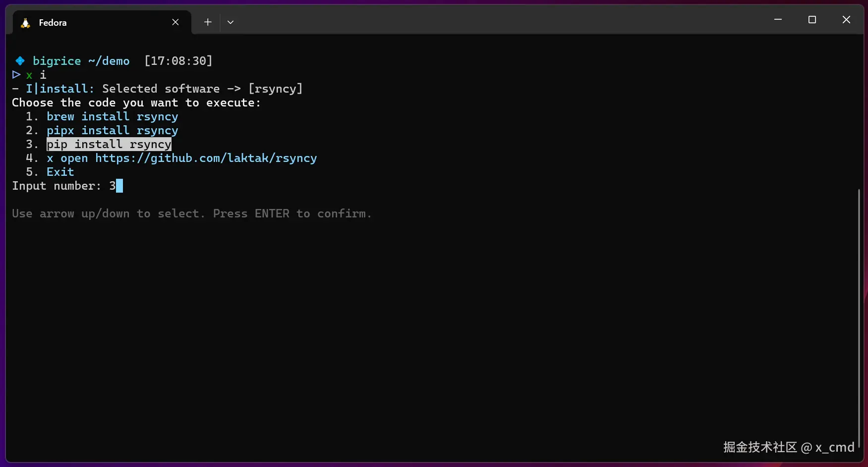Click the [17:08:30] timestamp in the prompt

pos(178,61)
